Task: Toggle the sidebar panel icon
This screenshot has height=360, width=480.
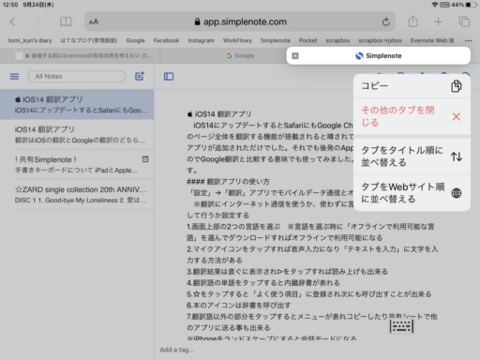Action: (x=169, y=76)
